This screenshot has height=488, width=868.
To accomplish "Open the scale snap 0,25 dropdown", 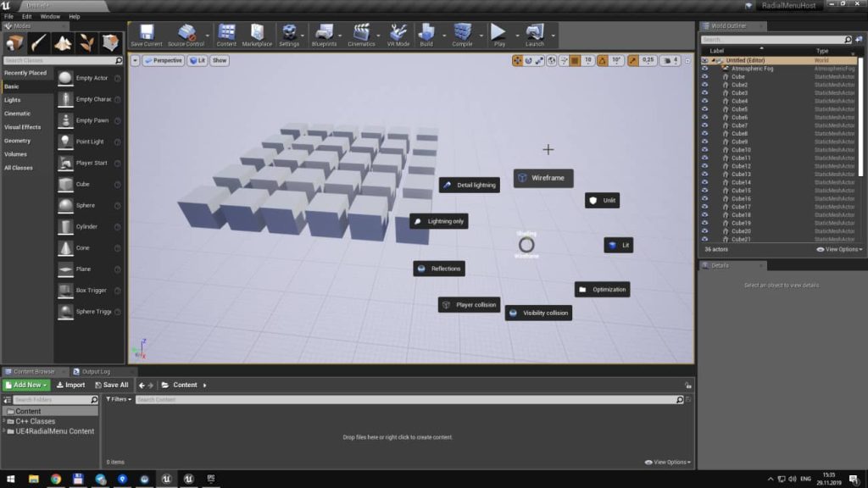I will tap(648, 60).
